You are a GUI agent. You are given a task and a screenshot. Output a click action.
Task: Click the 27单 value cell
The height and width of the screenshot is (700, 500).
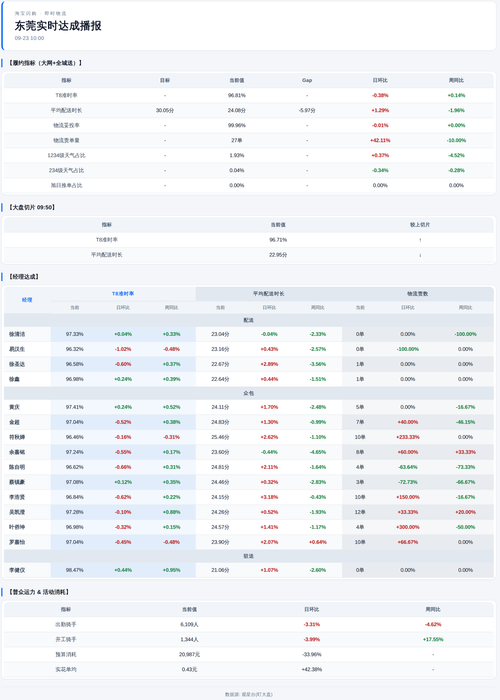(237, 141)
